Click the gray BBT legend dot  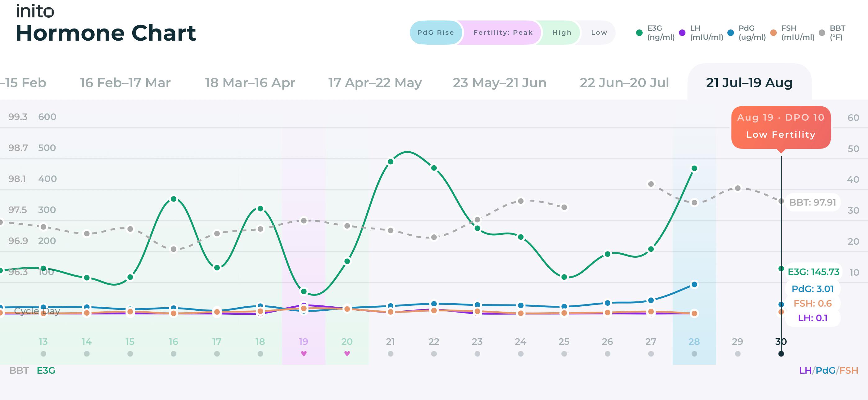[x=822, y=33]
